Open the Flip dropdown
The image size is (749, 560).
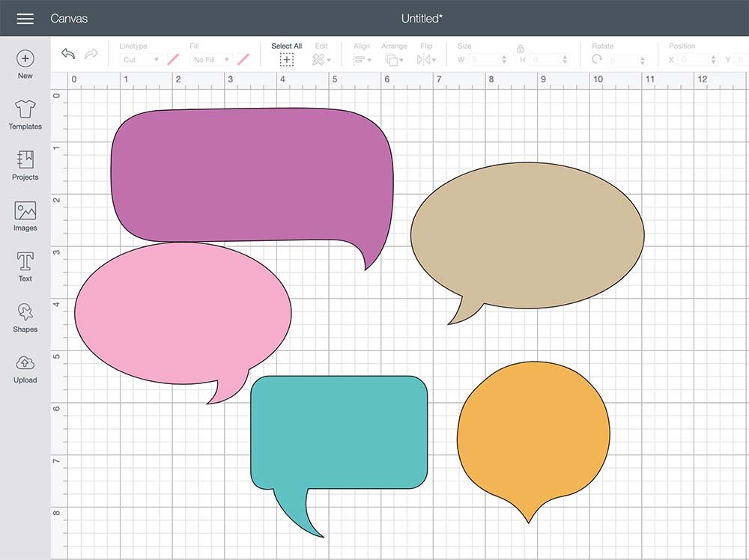[x=426, y=60]
